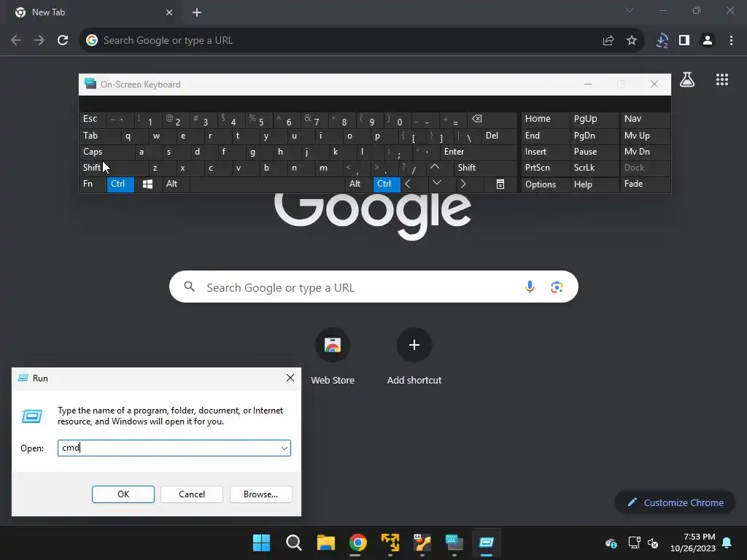Screen dimensions: 747x560
Task: Click the Google Chrome taskbar icon
Action: [357, 542]
